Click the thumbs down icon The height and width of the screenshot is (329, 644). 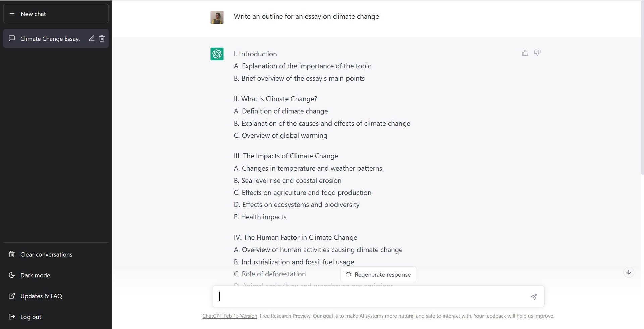(537, 53)
